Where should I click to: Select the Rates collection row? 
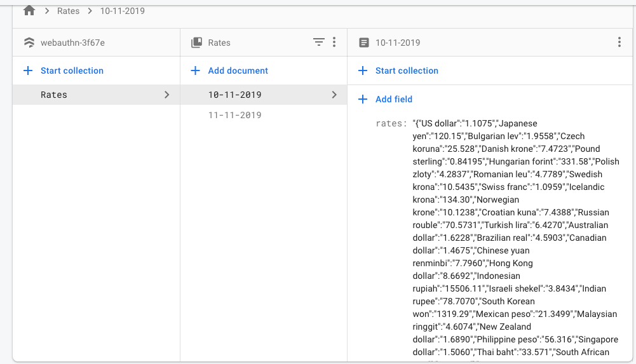[54, 95]
